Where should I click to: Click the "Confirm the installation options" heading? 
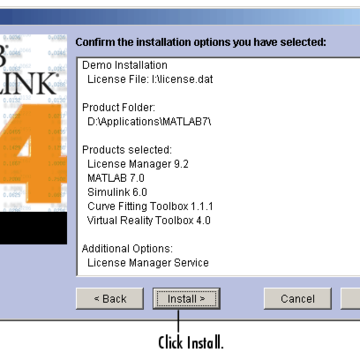201,42
